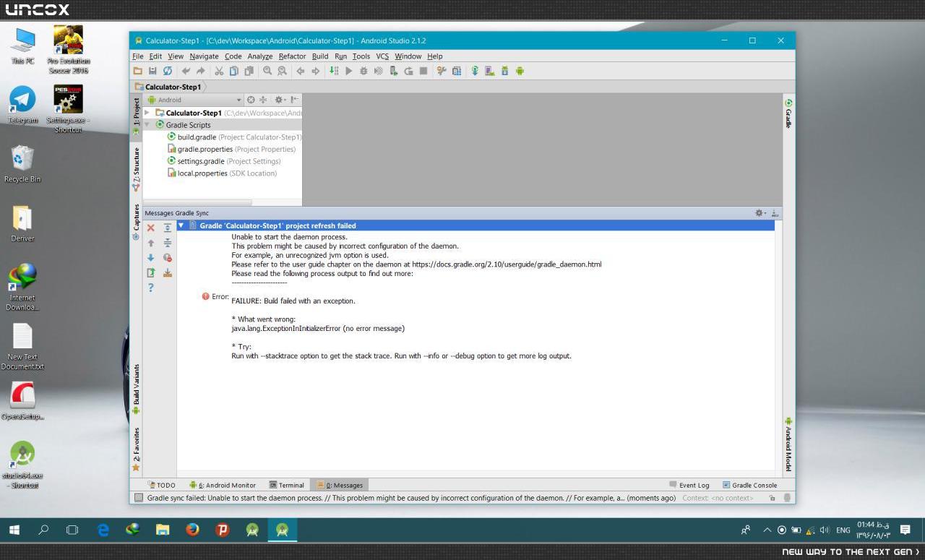Open the Android Monitor tool tab
This screenshot has height=560, width=925.
click(223, 485)
